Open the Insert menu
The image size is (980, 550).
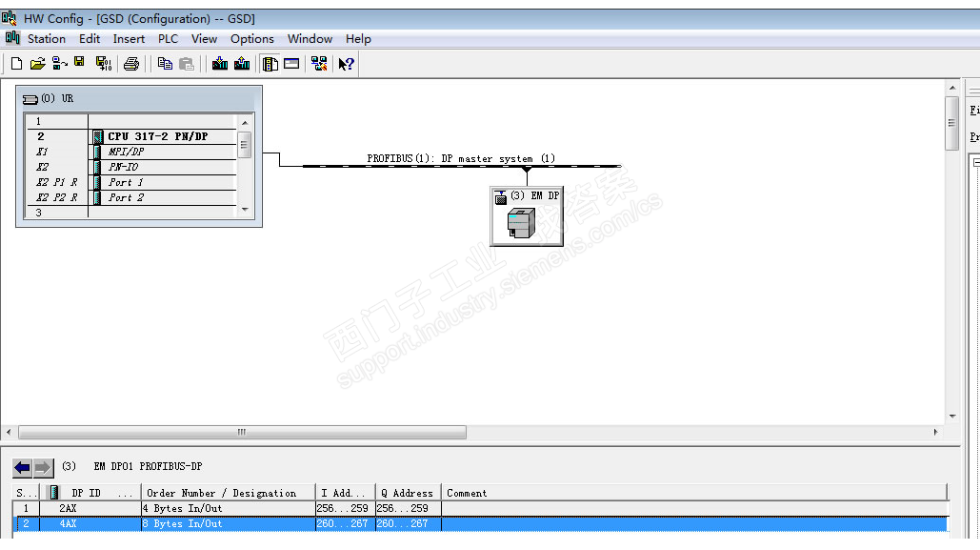tap(129, 39)
